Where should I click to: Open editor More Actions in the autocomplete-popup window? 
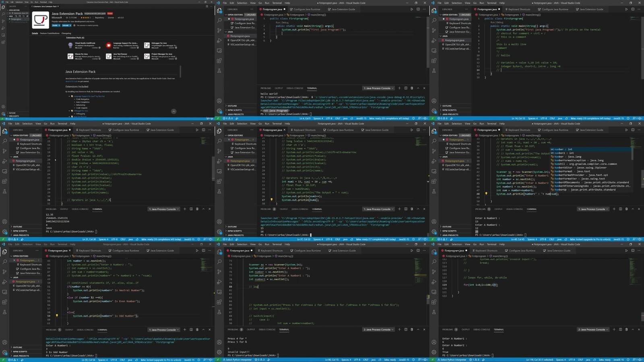point(639,130)
